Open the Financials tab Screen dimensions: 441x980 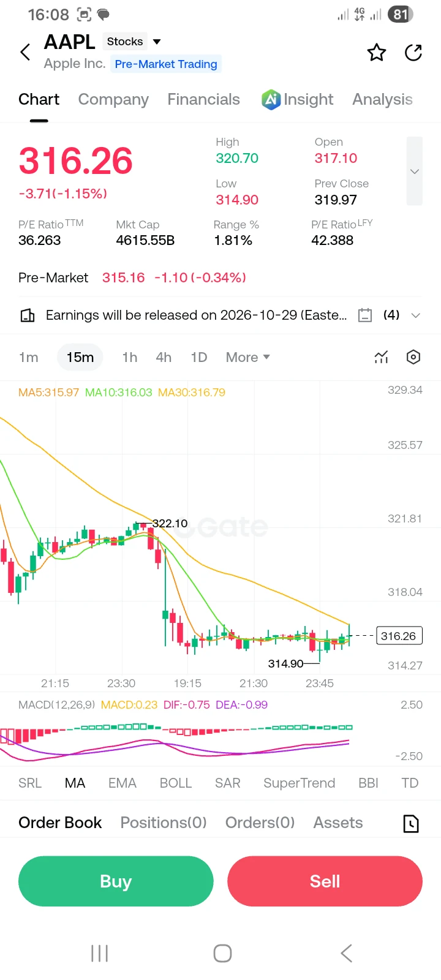[203, 99]
